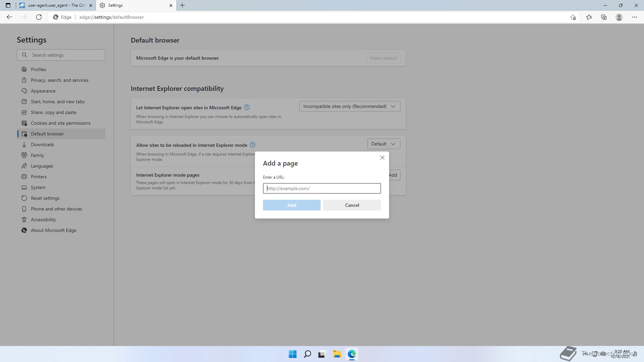Open Printers settings
The image size is (644, 362).
[61, 177]
